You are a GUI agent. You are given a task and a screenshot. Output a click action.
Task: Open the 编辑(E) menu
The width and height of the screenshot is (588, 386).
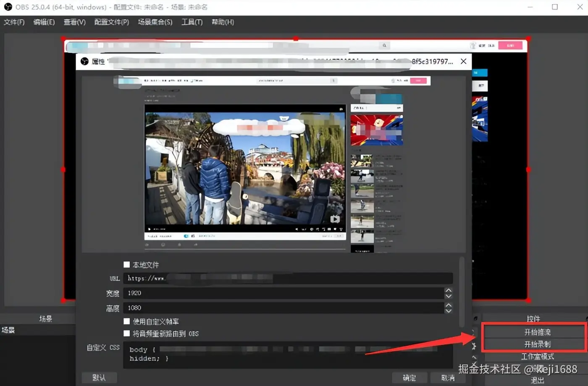[44, 22]
